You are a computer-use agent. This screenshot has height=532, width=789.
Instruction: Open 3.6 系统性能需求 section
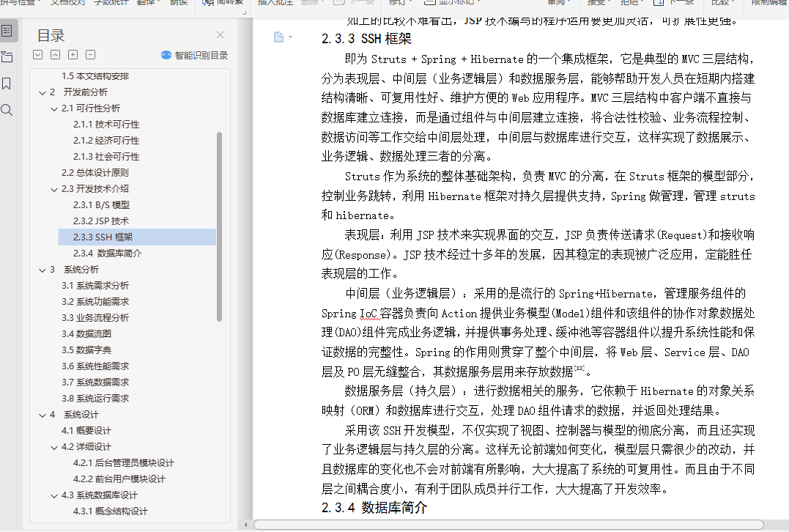95,366
